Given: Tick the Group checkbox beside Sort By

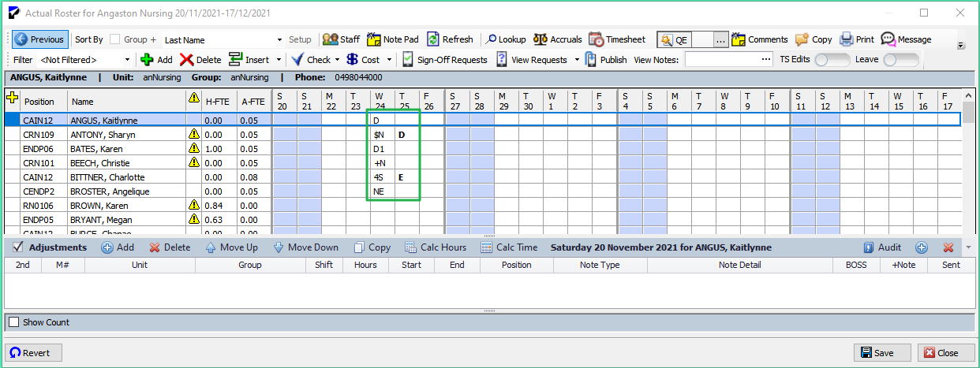Looking at the screenshot, I should pyautogui.click(x=115, y=39).
